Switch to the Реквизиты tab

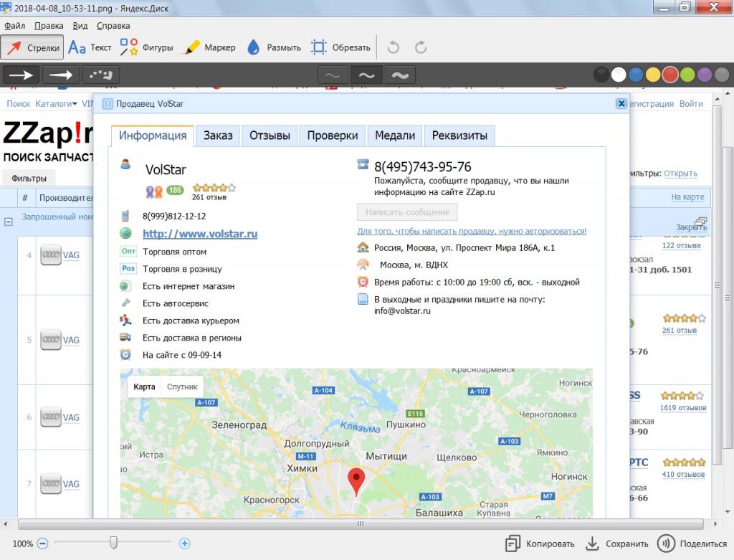[x=459, y=136]
